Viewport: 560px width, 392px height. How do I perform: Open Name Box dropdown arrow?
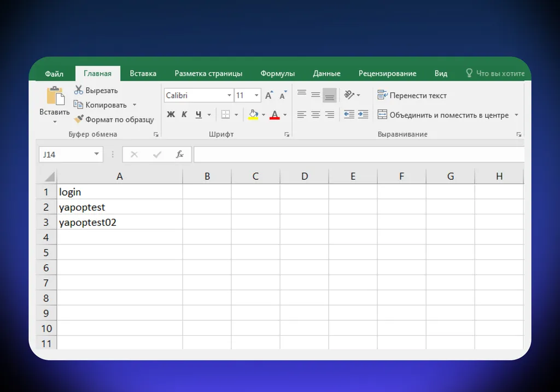tap(96, 154)
